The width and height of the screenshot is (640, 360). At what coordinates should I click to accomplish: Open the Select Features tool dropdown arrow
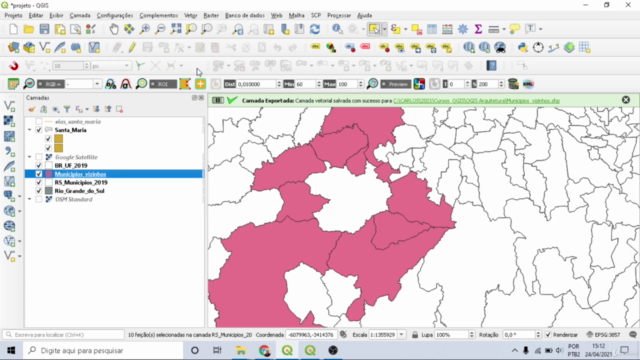[x=384, y=29]
